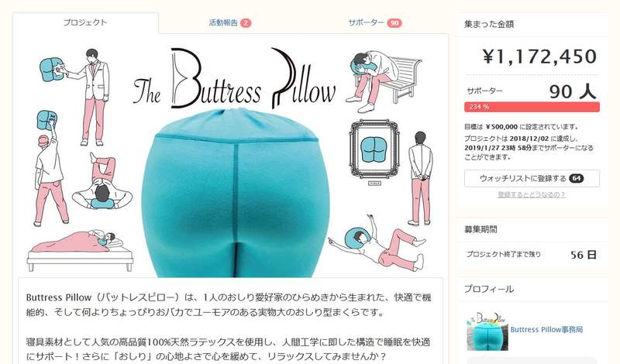Click the ウォッチリストに登録する button
620x364 pixels.
532,178
